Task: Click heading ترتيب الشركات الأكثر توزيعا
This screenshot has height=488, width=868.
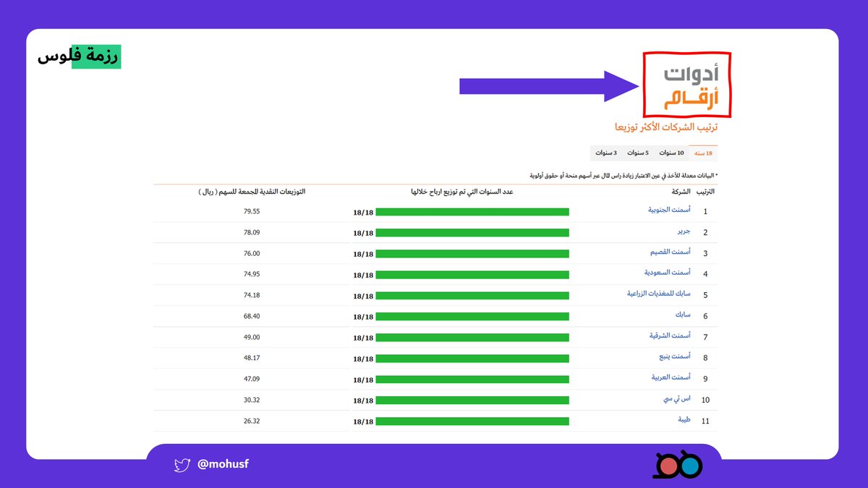Action: tap(665, 127)
